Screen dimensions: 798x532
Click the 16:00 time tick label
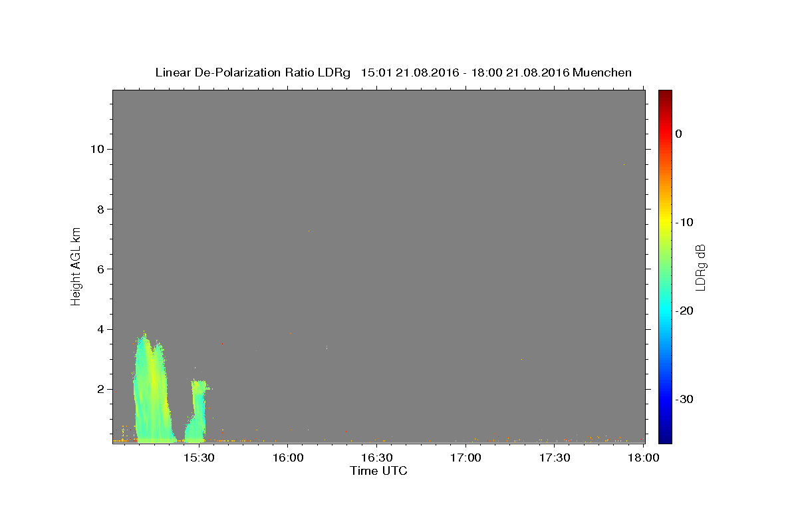pos(287,458)
